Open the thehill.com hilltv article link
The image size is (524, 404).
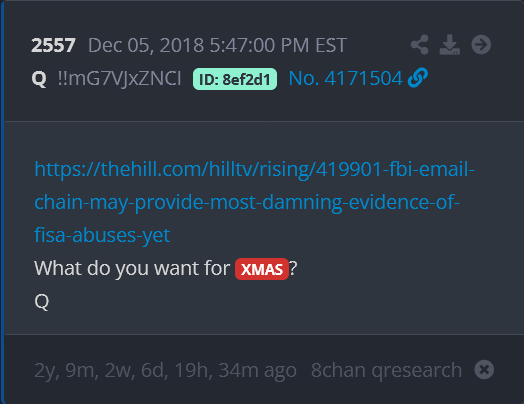click(254, 201)
